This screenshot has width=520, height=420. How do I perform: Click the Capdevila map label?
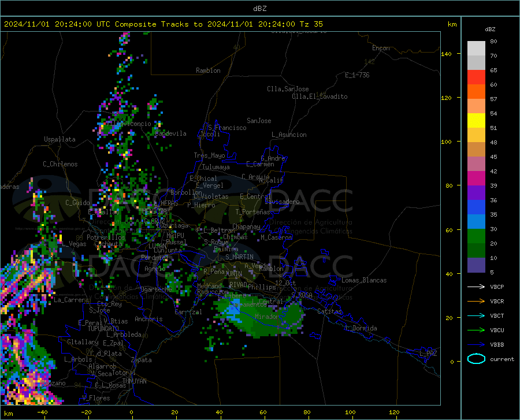(171, 133)
